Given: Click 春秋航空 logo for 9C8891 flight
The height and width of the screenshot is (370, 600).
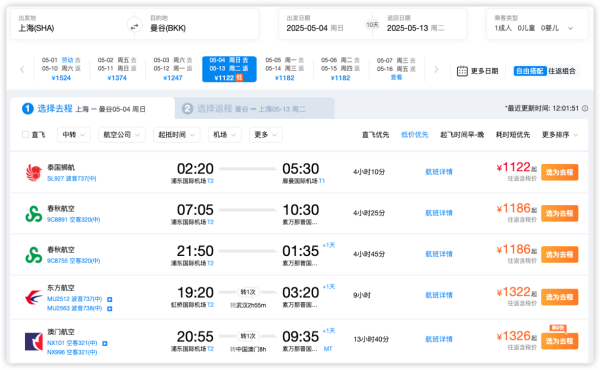Looking at the screenshot, I should (34, 214).
